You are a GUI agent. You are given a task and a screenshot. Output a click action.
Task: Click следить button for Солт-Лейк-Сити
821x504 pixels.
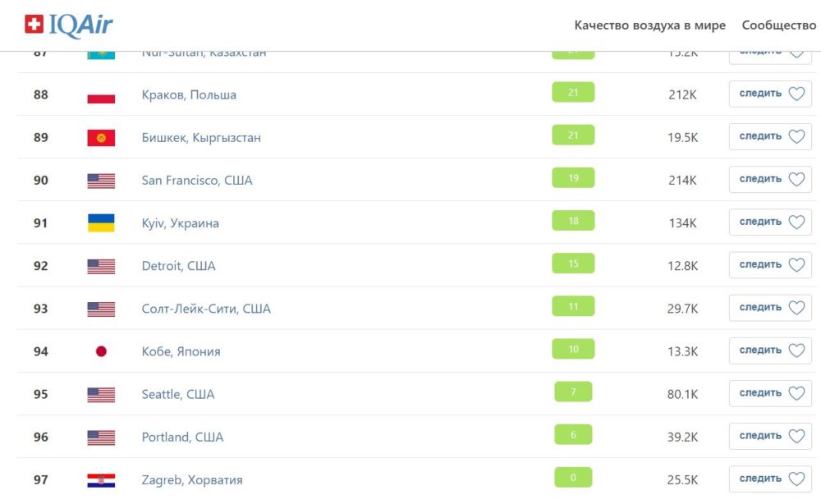(x=770, y=308)
